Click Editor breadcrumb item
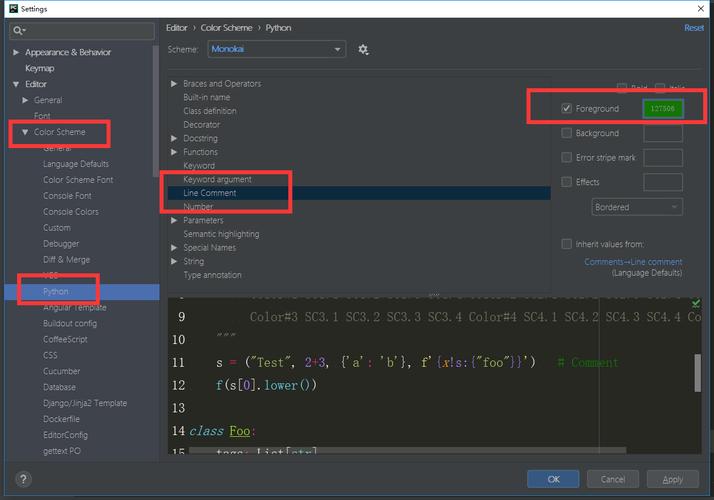Viewport: 714px width, 500px height. tap(177, 28)
